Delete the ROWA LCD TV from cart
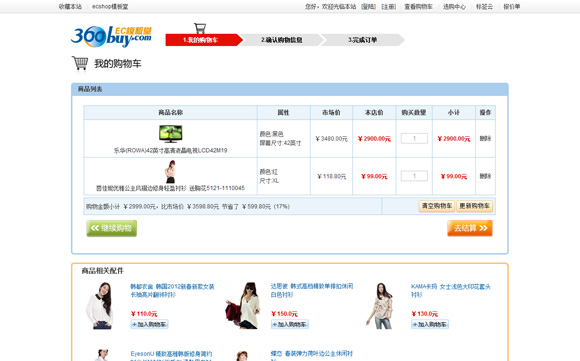This screenshot has height=361, width=580. pos(485,139)
